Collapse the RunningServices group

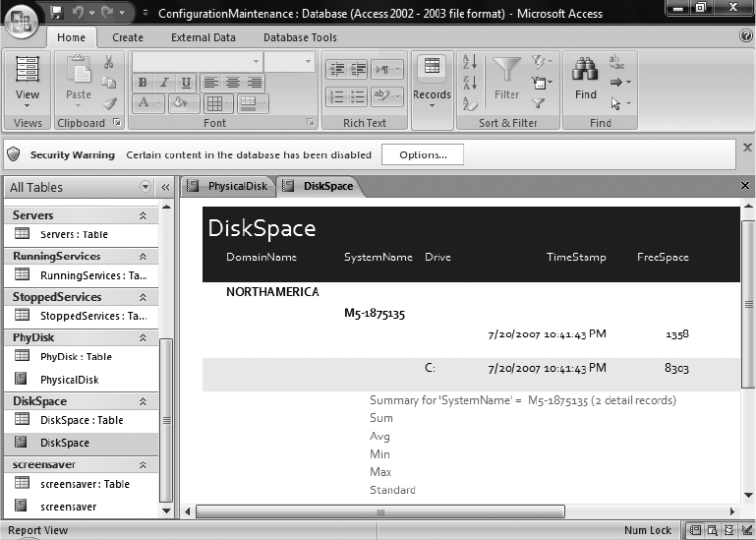coord(143,257)
